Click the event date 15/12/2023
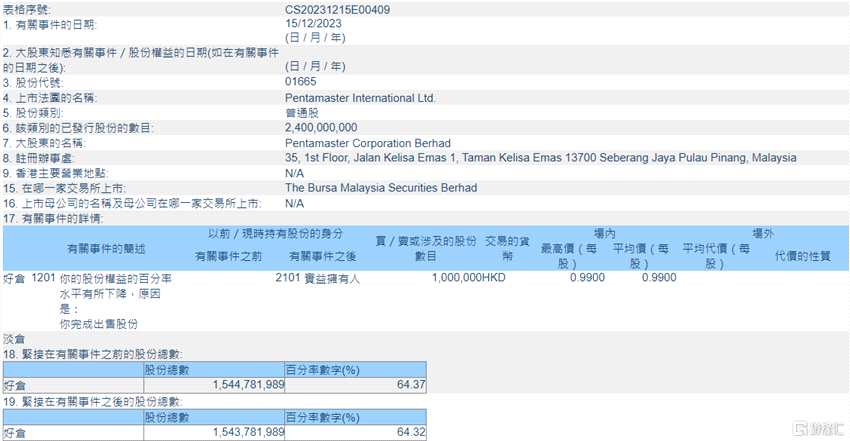 pyautogui.click(x=313, y=23)
